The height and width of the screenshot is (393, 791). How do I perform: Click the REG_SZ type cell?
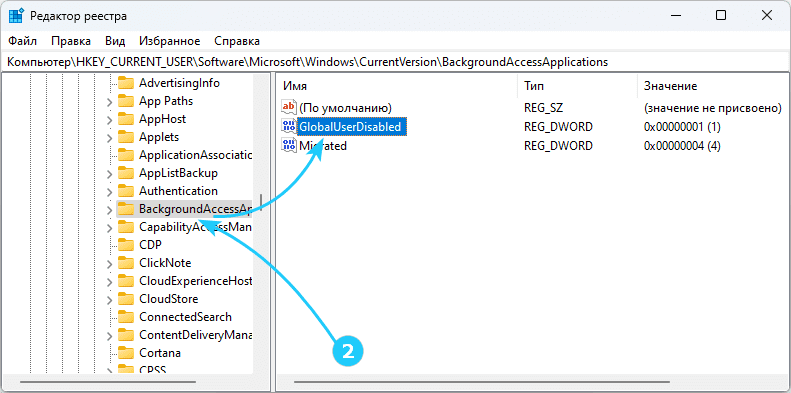pyautogui.click(x=543, y=107)
